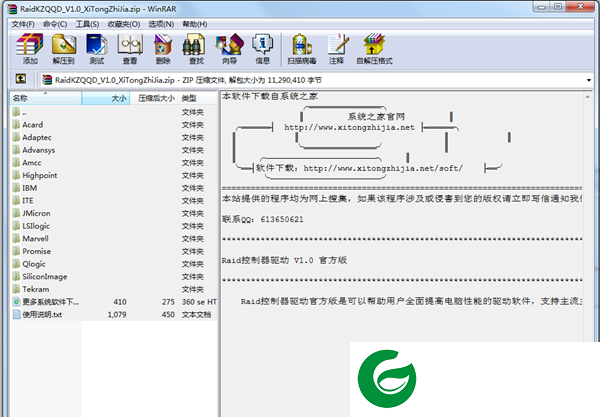Image resolution: width=600 pixels, height=417 pixels.
Task: Click the Add (添加) toolbar icon
Action: tap(29, 49)
